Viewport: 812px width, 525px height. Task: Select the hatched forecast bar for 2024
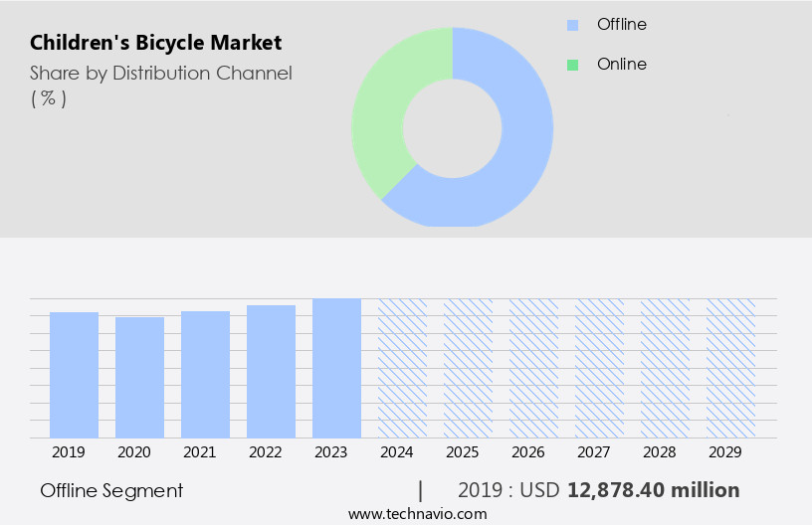[x=402, y=368]
